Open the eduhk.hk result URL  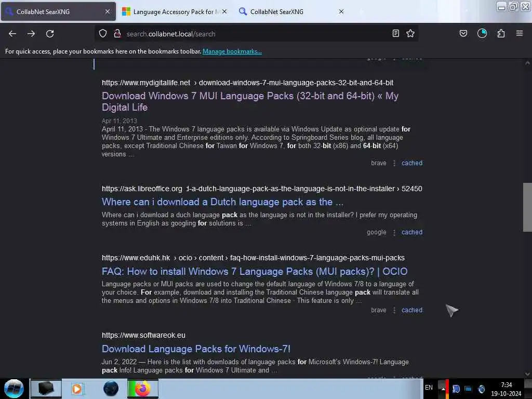click(253, 258)
